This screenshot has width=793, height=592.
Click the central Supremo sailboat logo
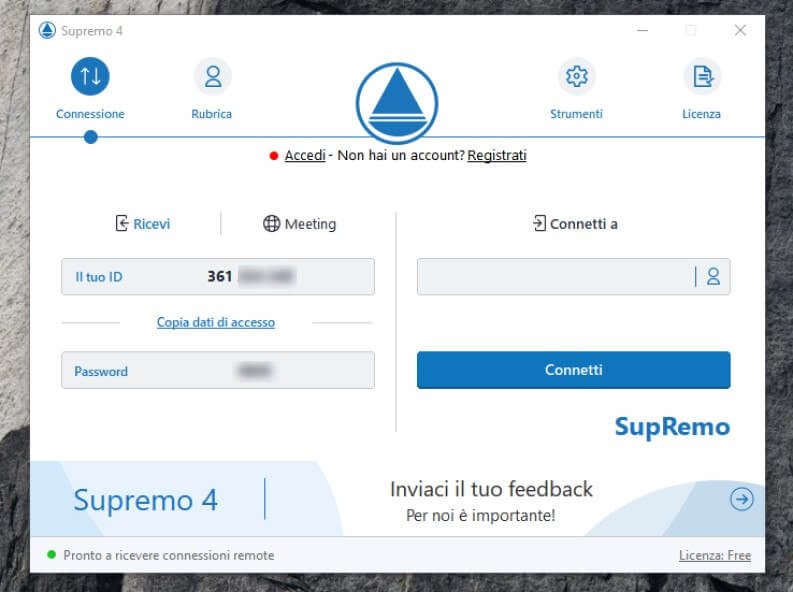click(x=397, y=103)
